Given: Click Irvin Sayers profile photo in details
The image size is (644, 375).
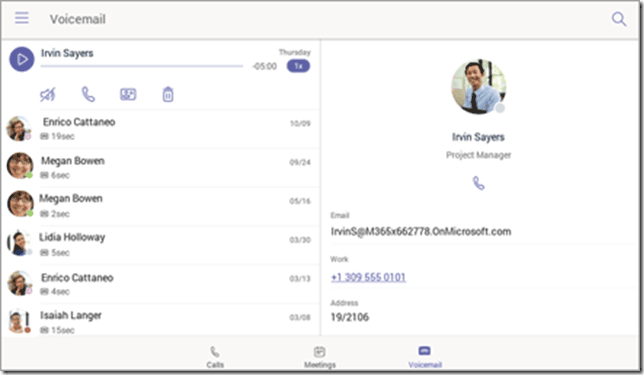Looking at the screenshot, I should (478, 87).
